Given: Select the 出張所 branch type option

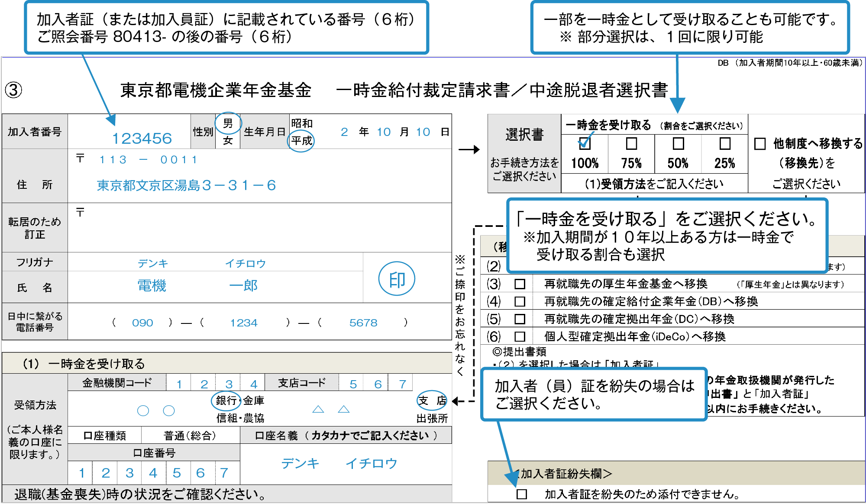Looking at the screenshot, I should pos(432,418).
